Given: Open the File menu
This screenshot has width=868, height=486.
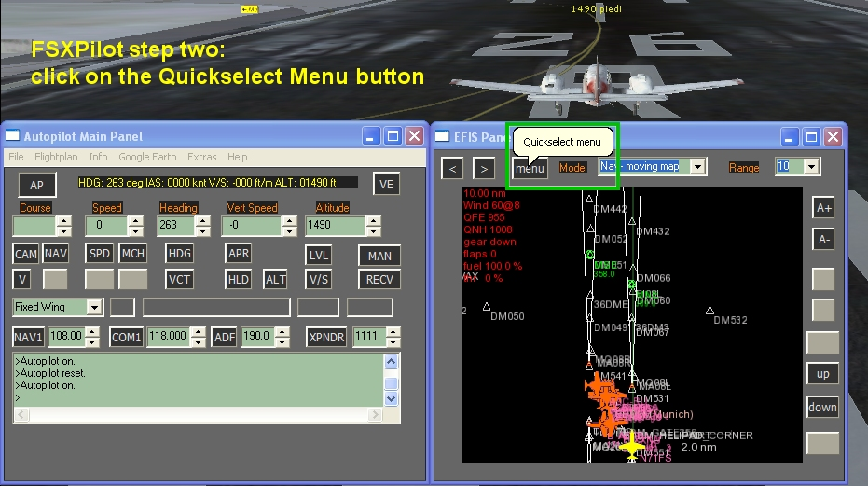Looking at the screenshot, I should click(x=16, y=157).
